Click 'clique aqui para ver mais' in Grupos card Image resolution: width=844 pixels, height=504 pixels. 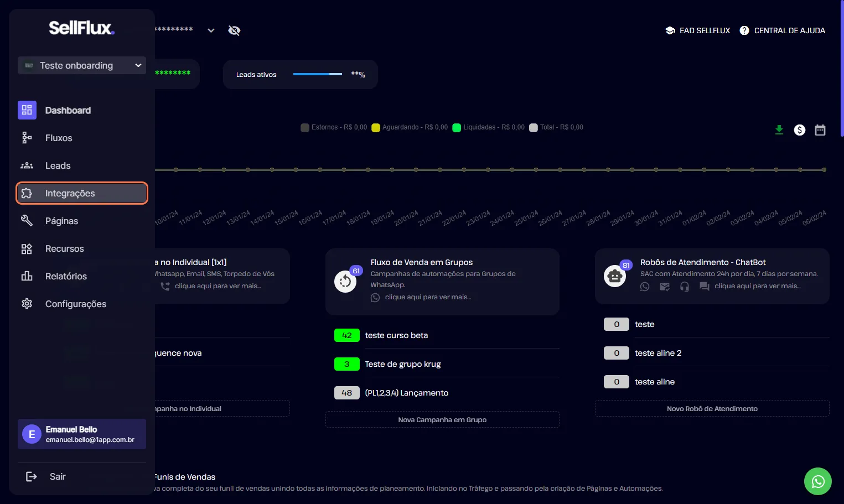(428, 297)
